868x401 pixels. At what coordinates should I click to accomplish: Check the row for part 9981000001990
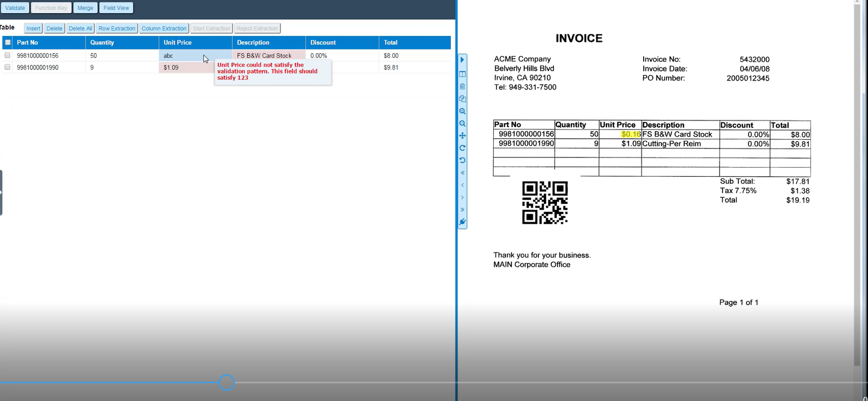(x=8, y=67)
